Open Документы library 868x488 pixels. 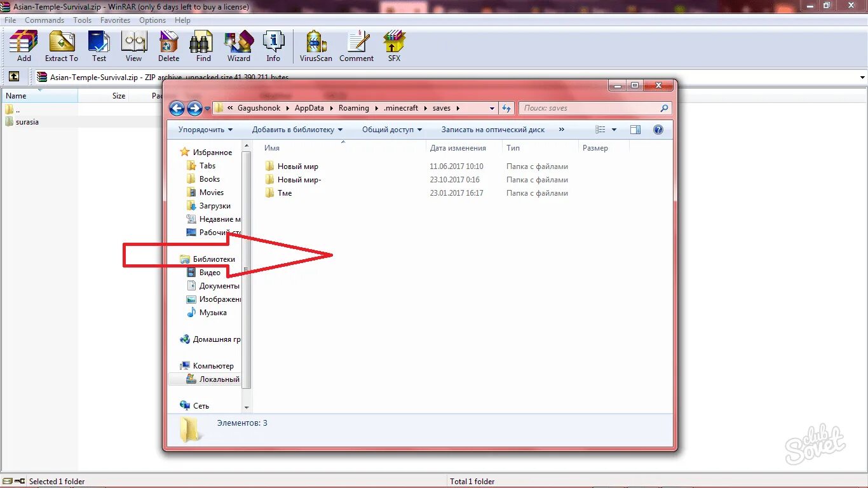click(213, 286)
